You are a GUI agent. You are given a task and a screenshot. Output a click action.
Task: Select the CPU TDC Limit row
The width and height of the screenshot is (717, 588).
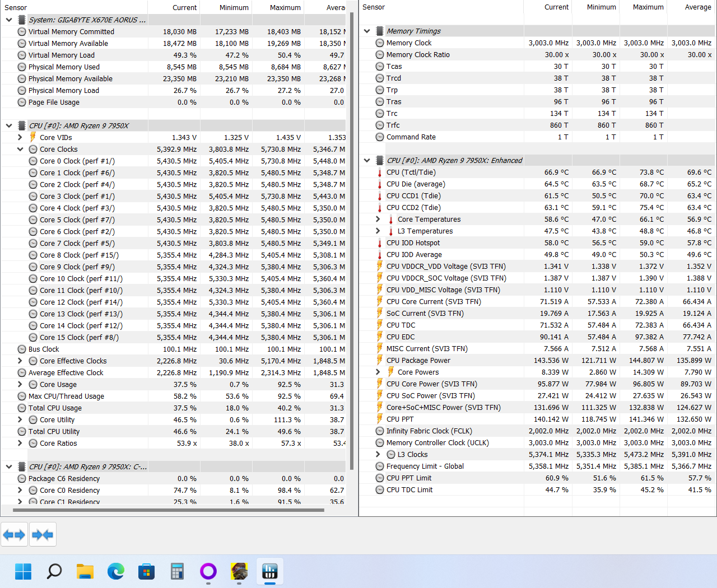537,490
